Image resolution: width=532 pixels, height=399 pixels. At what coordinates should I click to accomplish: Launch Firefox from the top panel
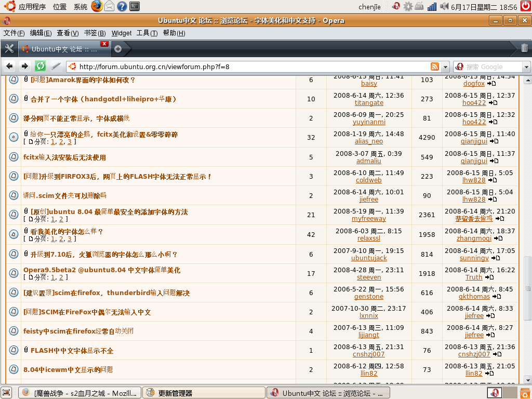[96, 6]
